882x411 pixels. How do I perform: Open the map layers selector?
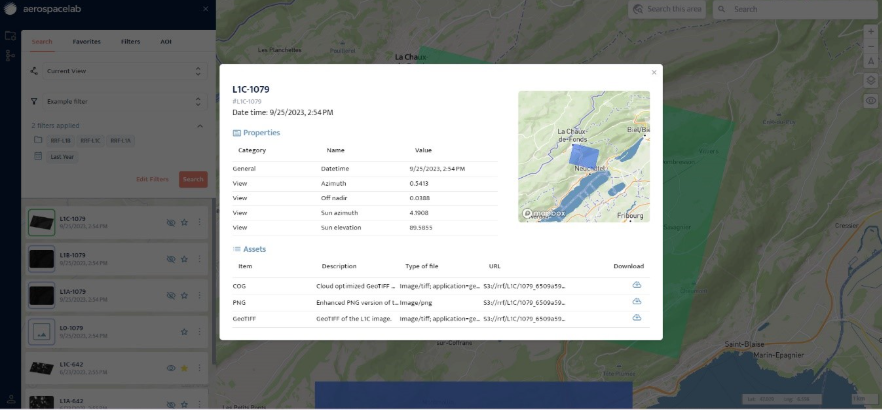870,81
